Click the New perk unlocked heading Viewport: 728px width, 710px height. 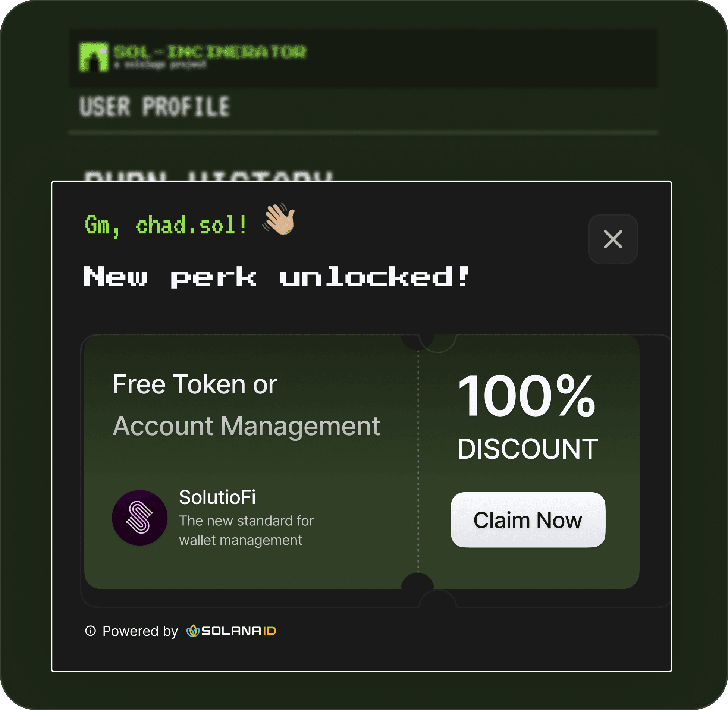click(x=276, y=276)
